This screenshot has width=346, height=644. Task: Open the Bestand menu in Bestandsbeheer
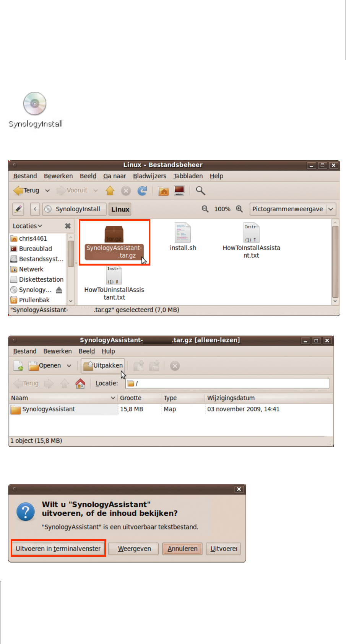[x=25, y=176]
